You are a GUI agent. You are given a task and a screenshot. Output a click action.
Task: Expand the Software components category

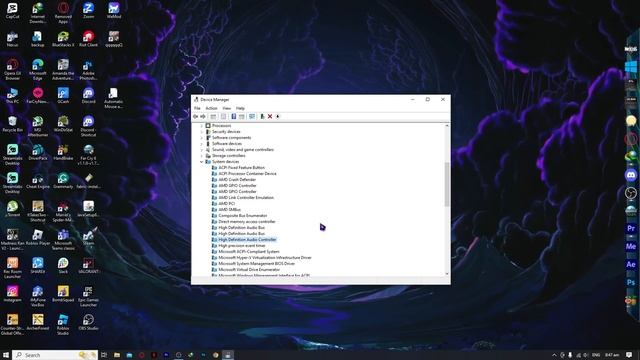(202, 138)
